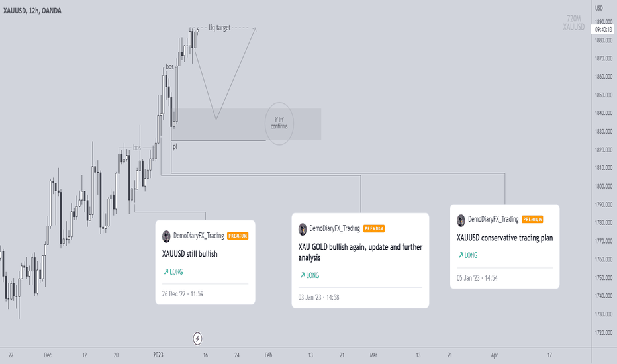This screenshot has width=617, height=364.
Task: Click the XAUUSD, 12h, OANDA symbol title
Action: point(32,11)
